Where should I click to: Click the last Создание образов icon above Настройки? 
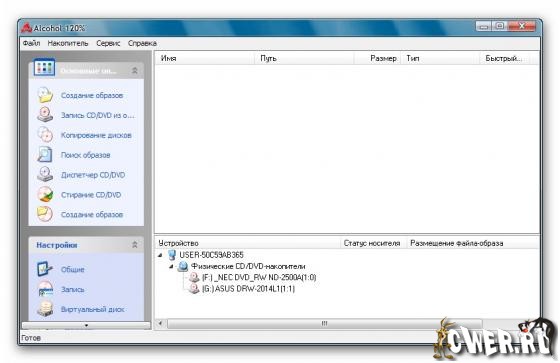pos(45,214)
